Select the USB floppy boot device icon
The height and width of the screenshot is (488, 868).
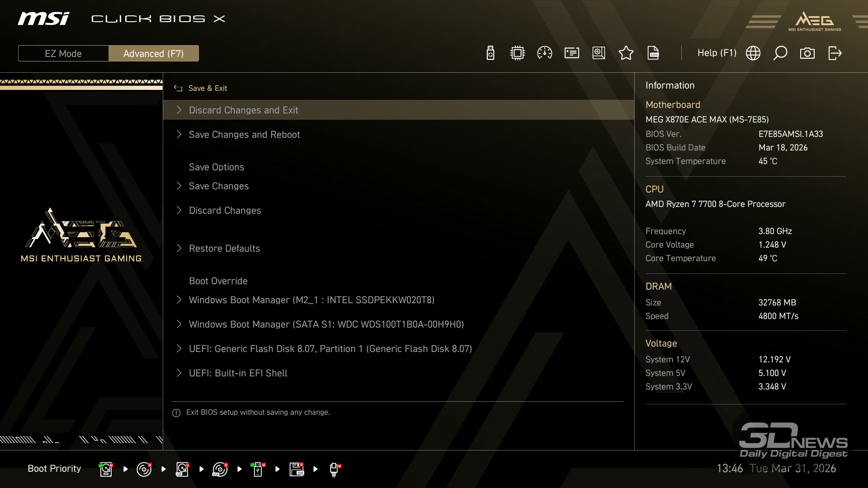[x=297, y=469]
